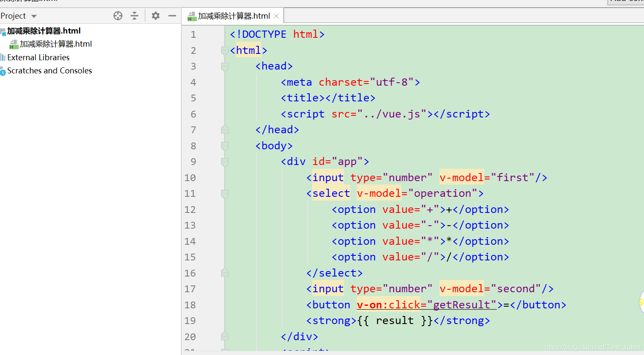
Task: Click the src="../vue.js" attribute text
Action: click(379, 114)
